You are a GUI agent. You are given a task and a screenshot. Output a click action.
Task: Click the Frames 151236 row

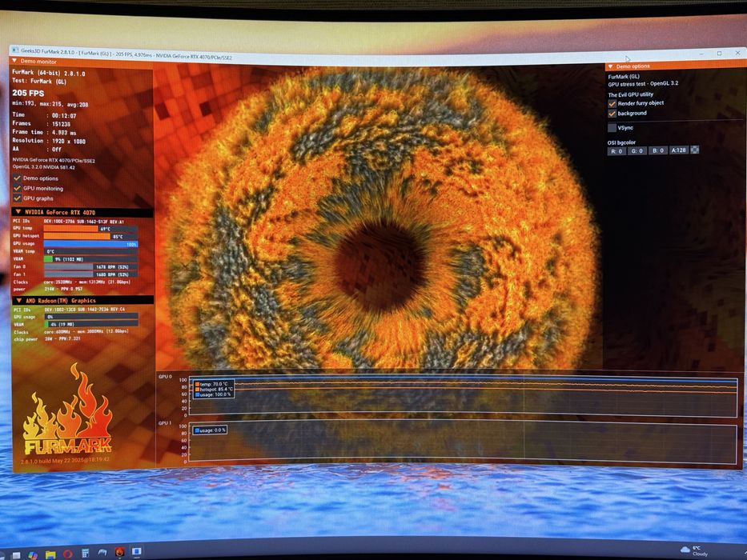[x=42, y=123]
